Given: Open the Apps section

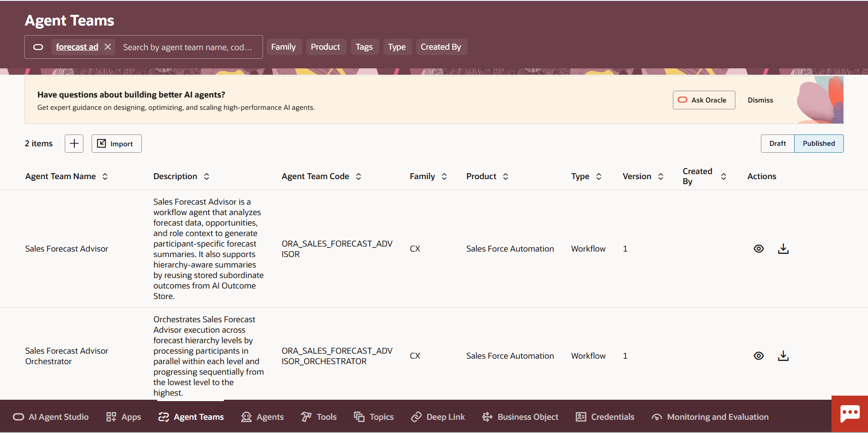Looking at the screenshot, I should pyautogui.click(x=124, y=417).
